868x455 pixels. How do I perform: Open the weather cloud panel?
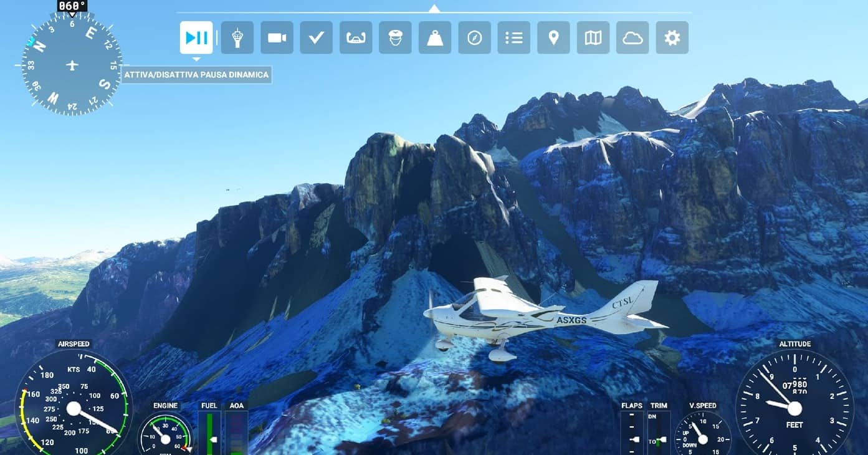click(632, 37)
